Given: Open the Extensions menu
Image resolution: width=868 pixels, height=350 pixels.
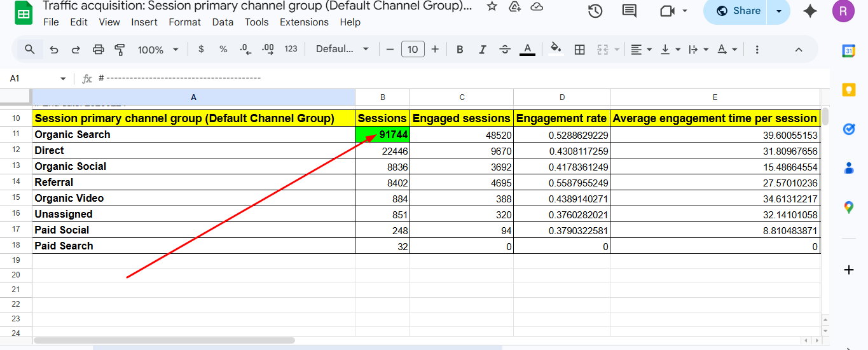Looking at the screenshot, I should [304, 22].
